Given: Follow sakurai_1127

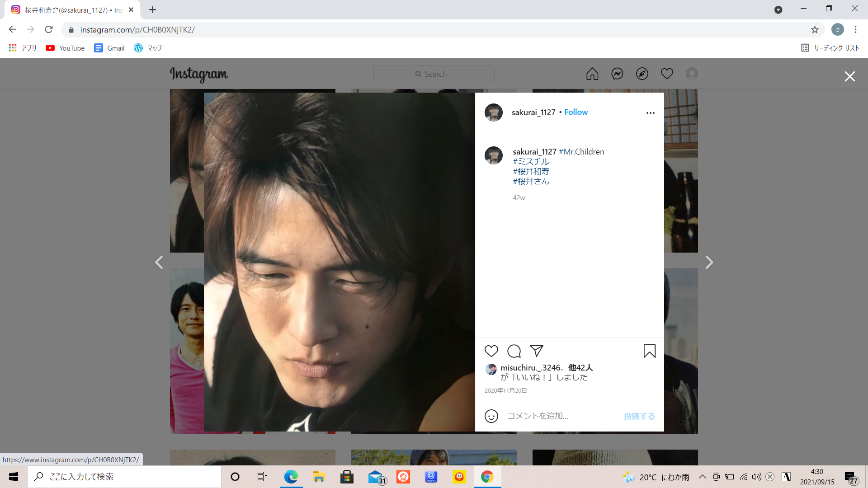Looking at the screenshot, I should coord(576,112).
